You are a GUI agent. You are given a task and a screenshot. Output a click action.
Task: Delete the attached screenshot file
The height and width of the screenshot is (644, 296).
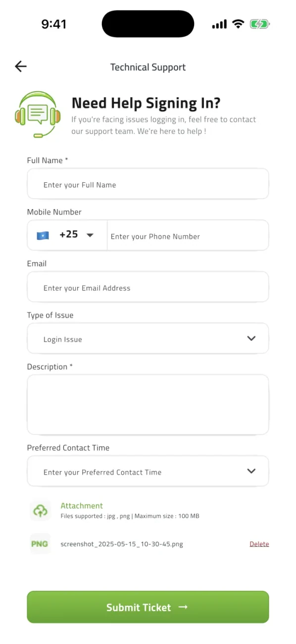(x=259, y=544)
